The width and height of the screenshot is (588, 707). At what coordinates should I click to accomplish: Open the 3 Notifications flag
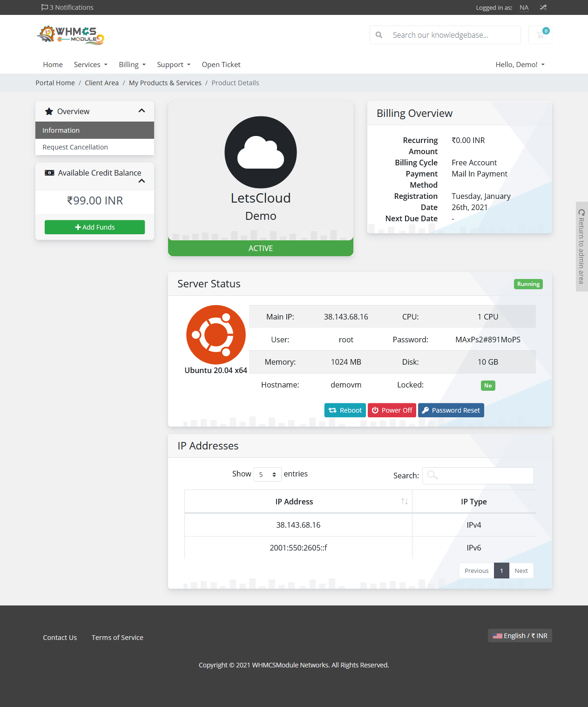[x=67, y=7]
